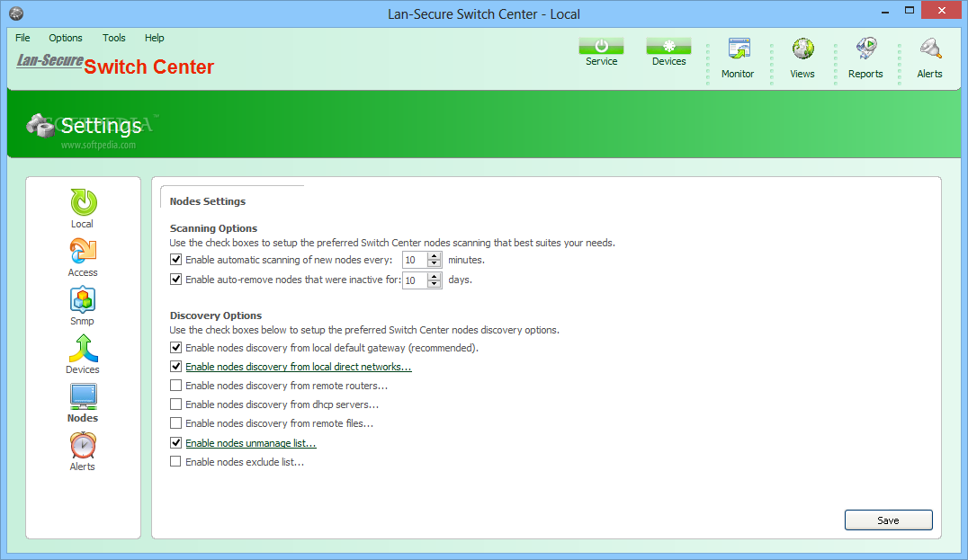The height and width of the screenshot is (560, 968).
Task: Maximize the Switch Center window
Action: [910, 11]
